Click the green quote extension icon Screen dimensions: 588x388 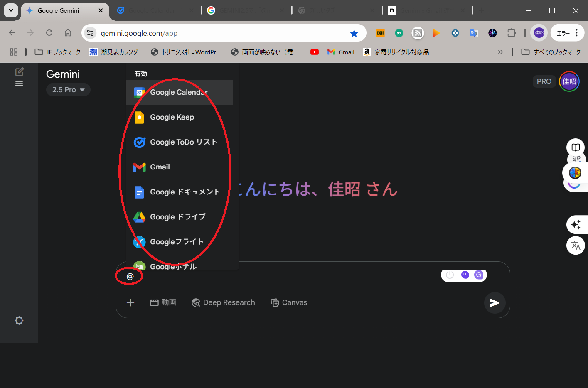tap(399, 33)
